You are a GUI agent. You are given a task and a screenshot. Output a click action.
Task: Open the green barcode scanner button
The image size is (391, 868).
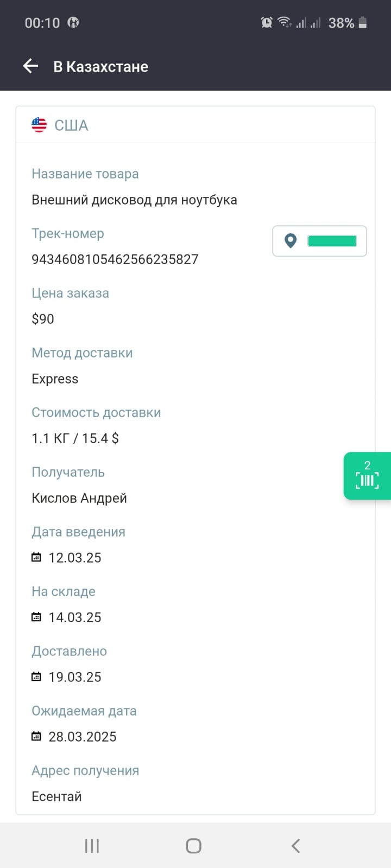[367, 476]
